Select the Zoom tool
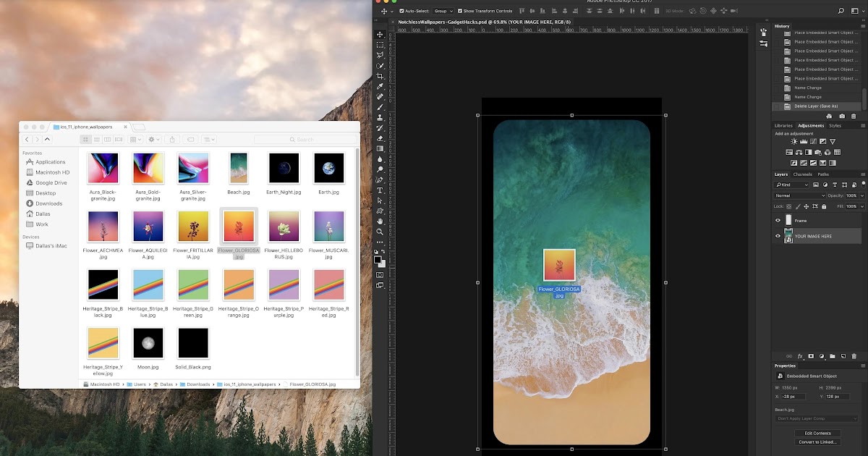The image size is (868, 456). click(x=380, y=232)
